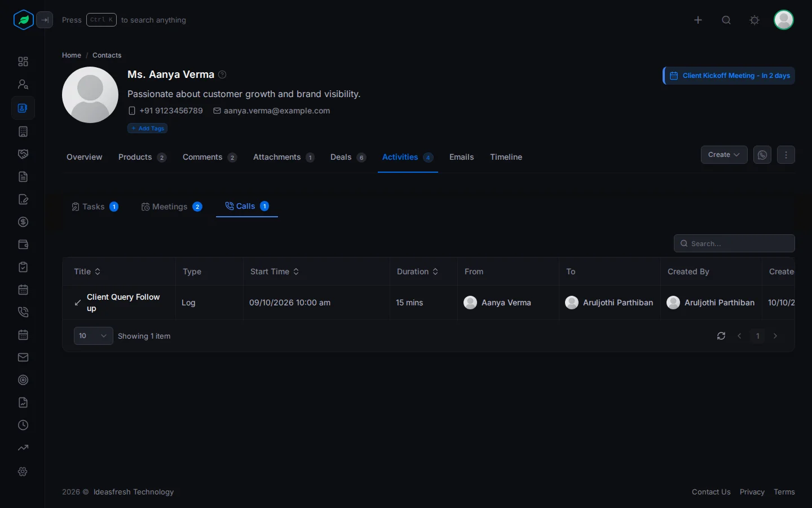Open the document sidebar icon
Viewport: 812px width, 508px height.
[x=23, y=177]
